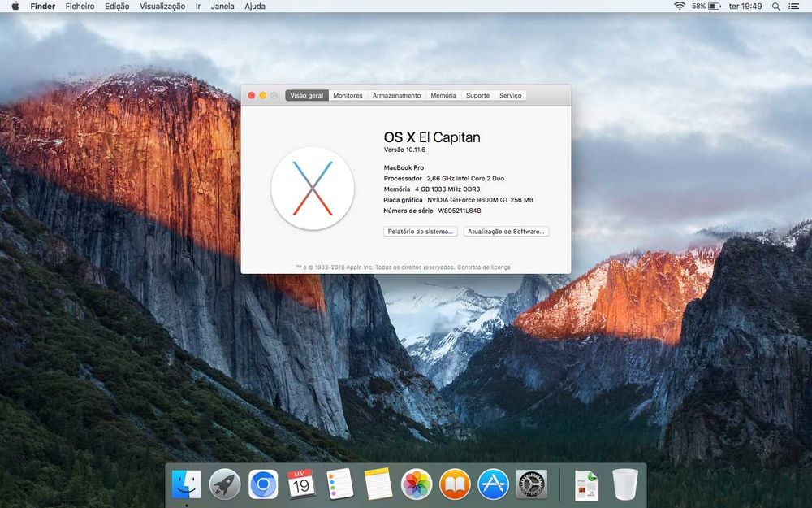This screenshot has height=508, width=812.
Task: Click NVIDIA GeForce 9600M GT 256 MB text
Action: (480, 200)
